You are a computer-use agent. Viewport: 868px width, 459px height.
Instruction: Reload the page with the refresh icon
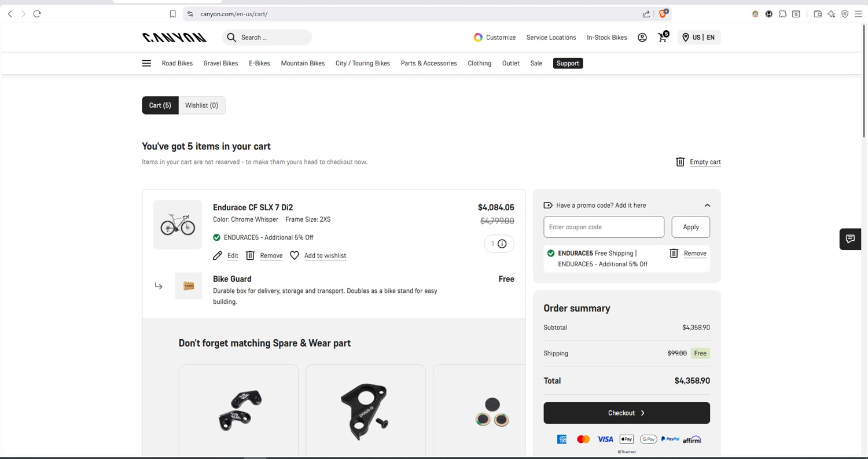tap(37, 14)
